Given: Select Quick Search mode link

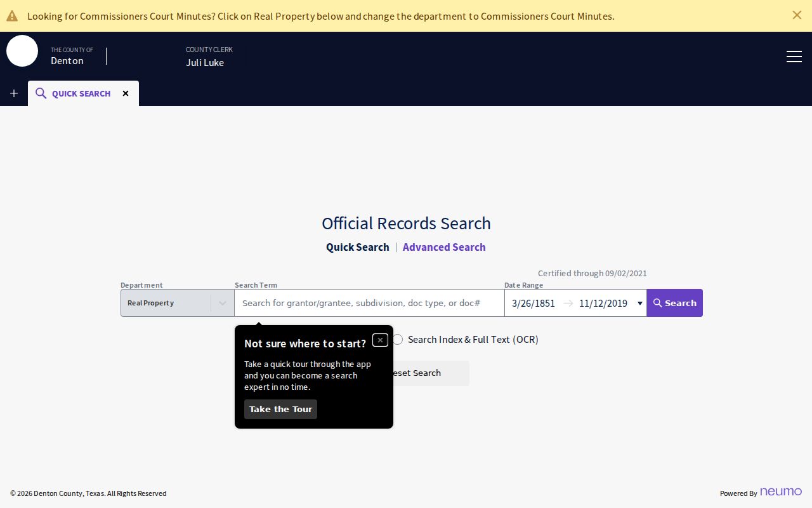Looking at the screenshot, I should (x=358, y=247).
